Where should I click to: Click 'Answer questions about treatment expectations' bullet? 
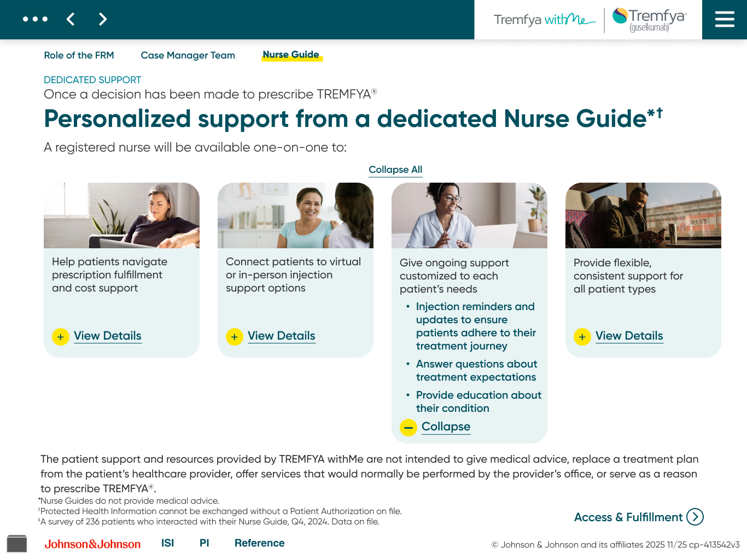pyautogui.click(x=477, y=371)
